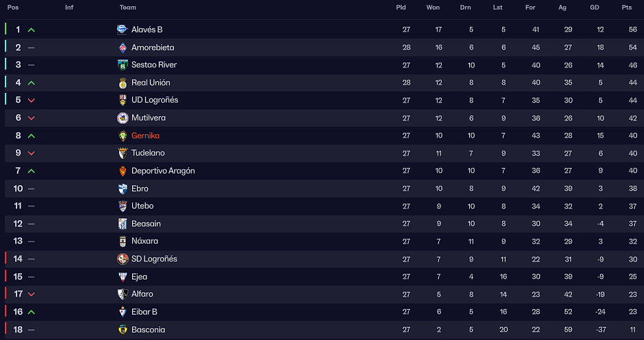This screenshot has width=644, height=340.
Task: Click the Amorebieta club badge
Action: pos(122,47)
